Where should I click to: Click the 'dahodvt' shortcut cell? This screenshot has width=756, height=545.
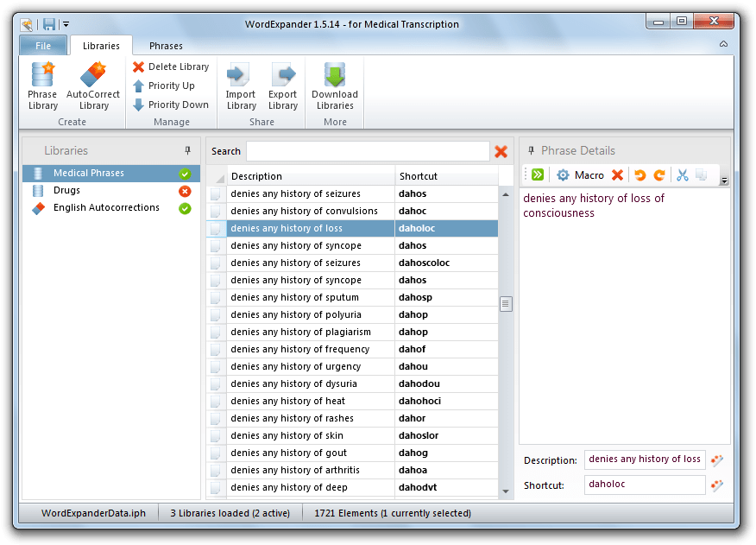446,487
